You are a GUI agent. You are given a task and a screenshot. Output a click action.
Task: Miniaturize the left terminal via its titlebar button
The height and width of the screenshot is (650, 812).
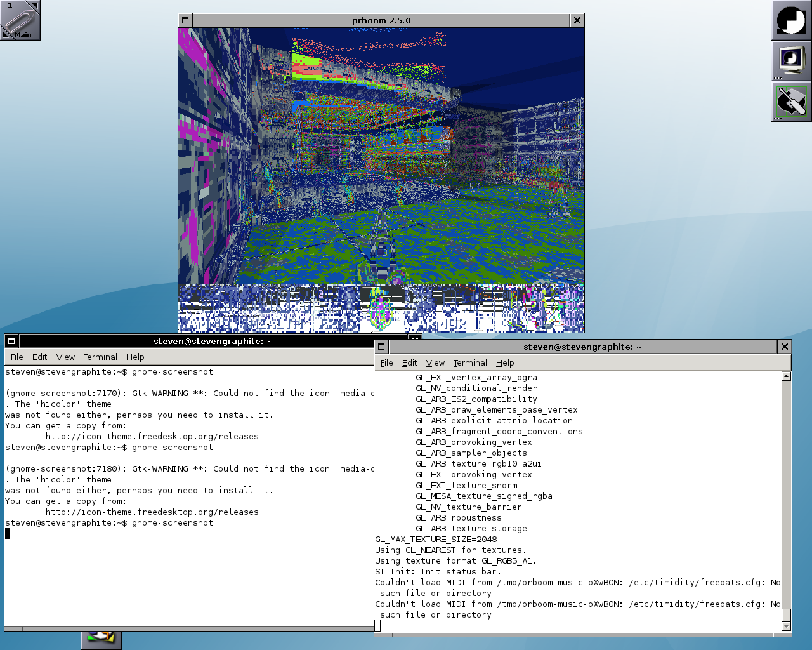(11, 341)
